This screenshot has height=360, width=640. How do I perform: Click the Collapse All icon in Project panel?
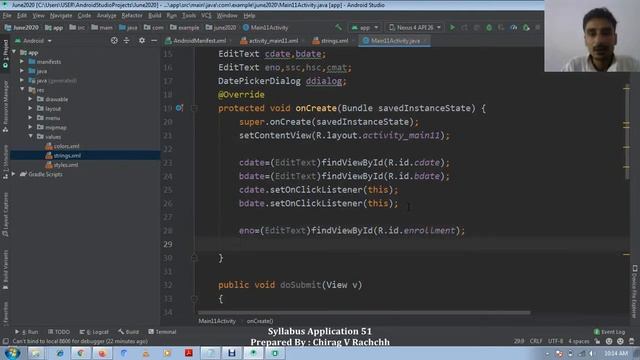(127, 40)
